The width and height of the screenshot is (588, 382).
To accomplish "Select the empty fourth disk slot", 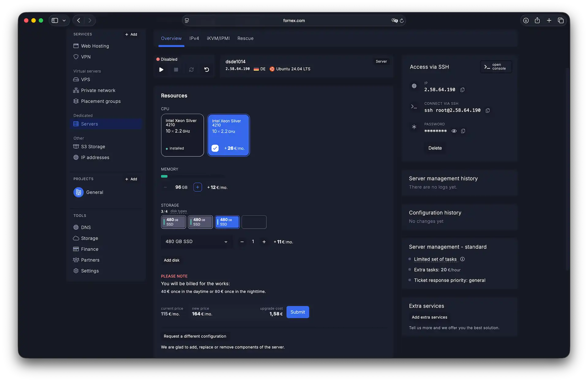I will pos(254,222).
